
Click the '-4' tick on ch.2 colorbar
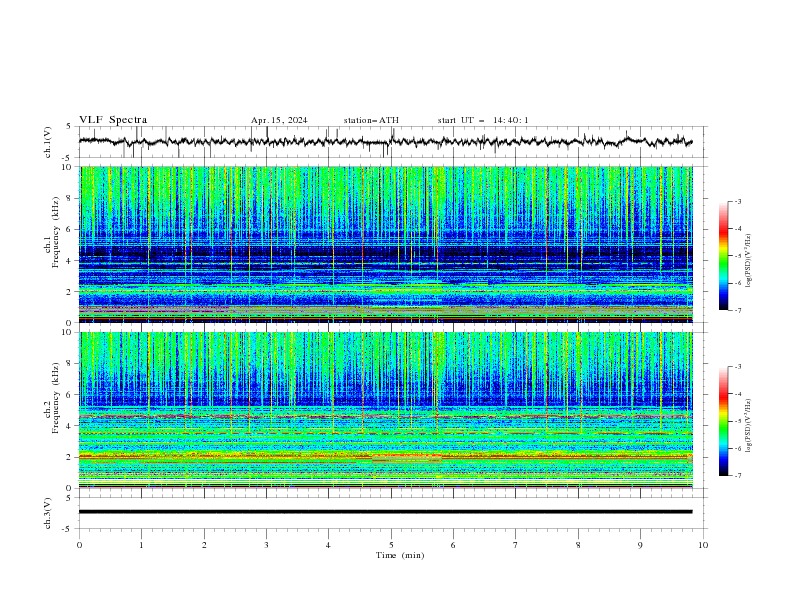coord(737,394)
